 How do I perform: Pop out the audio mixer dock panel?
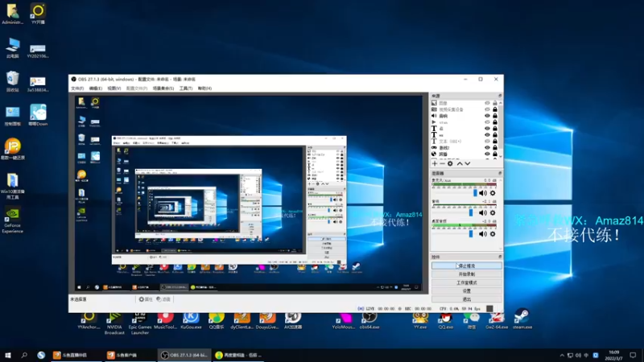point(500,173)
